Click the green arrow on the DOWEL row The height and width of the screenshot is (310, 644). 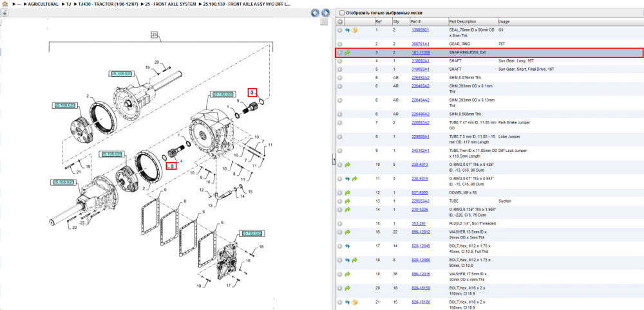point(348,192)
